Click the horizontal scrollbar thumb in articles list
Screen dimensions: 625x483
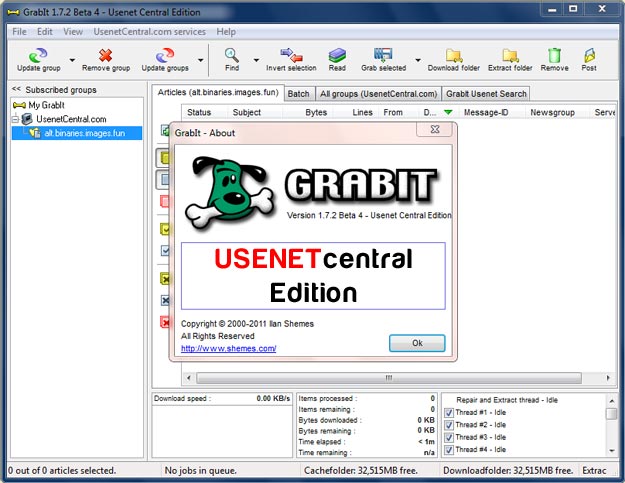click(x=389, y=378)
